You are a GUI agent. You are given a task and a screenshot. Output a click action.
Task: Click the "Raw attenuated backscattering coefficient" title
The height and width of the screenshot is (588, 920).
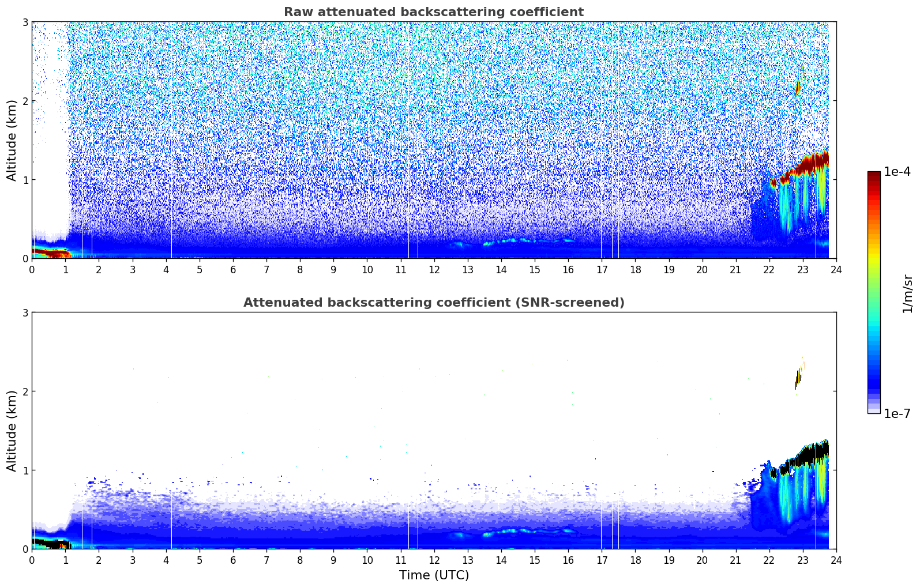click(x=433, y=12)
